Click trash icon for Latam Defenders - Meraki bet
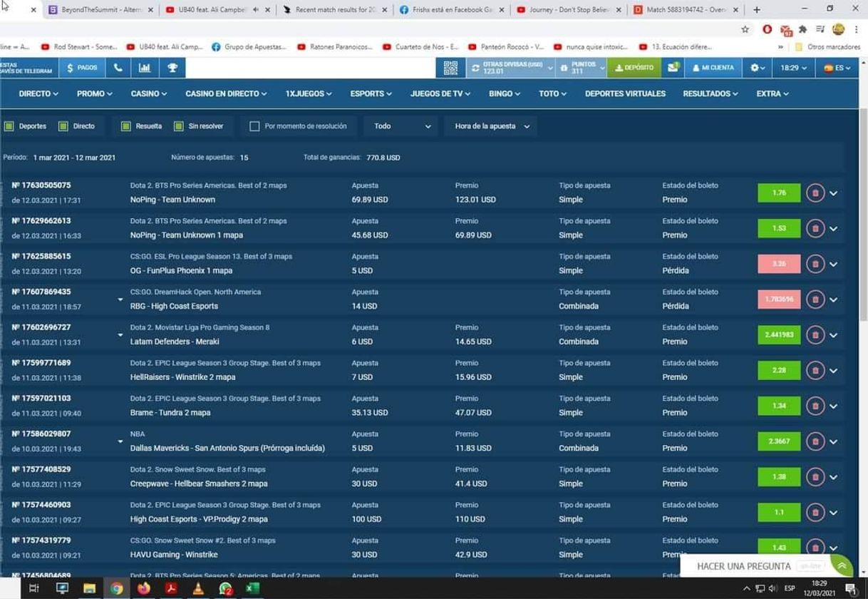The width and height of the screenshot is (868, 599). coord(815,334)
